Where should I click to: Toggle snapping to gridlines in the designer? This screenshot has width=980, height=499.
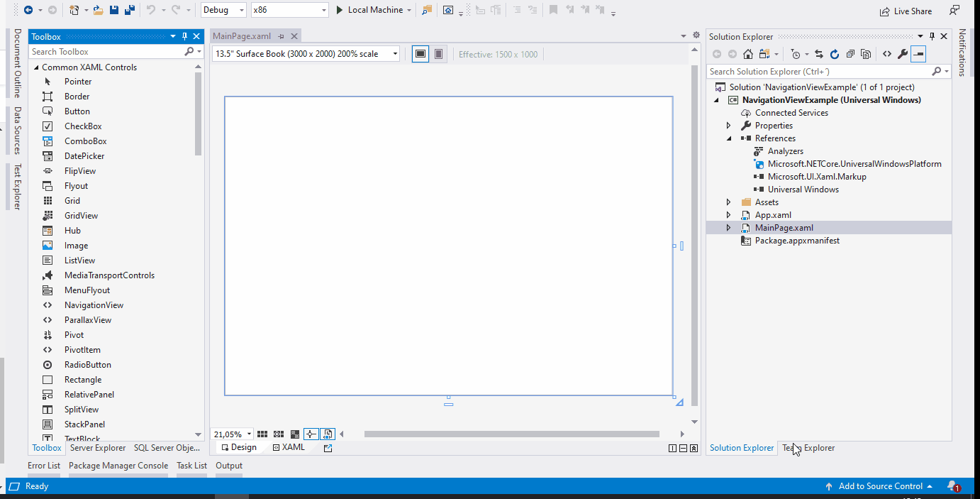coord(278,434)
